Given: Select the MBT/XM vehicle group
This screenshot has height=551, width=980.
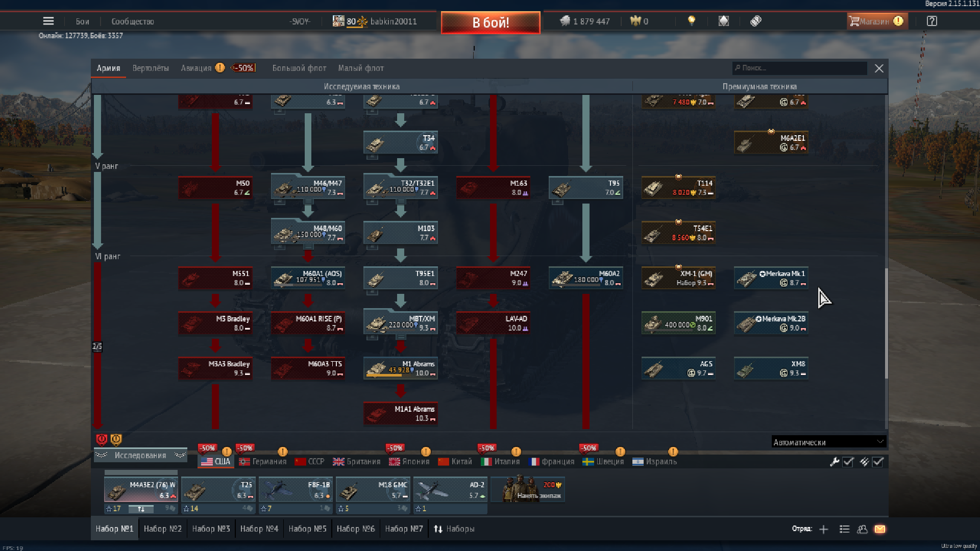Looking at the screenshot, I should 401,323.
